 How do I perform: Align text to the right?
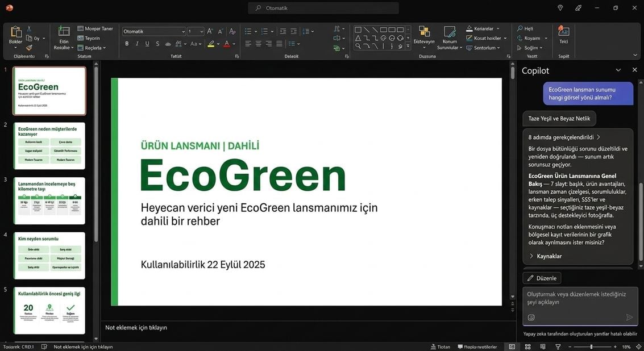269,44
